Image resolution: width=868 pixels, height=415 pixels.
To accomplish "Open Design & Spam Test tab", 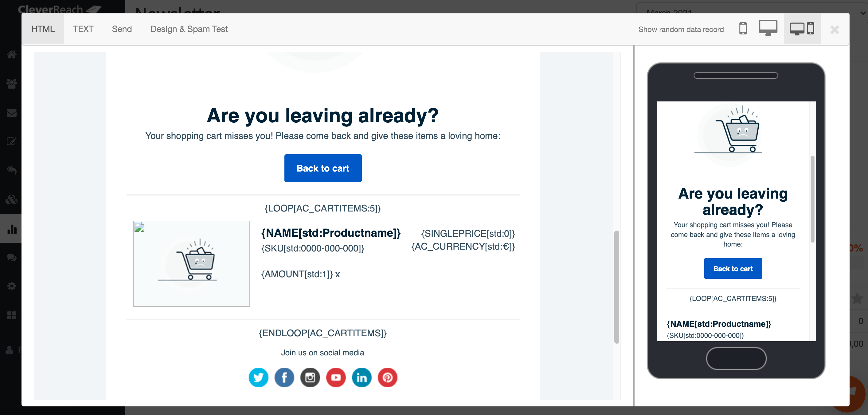I will [189, 29].
